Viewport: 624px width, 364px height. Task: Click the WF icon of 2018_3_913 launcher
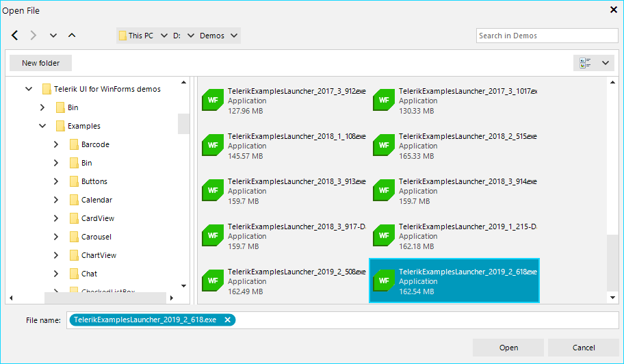[x=213, y=190]
